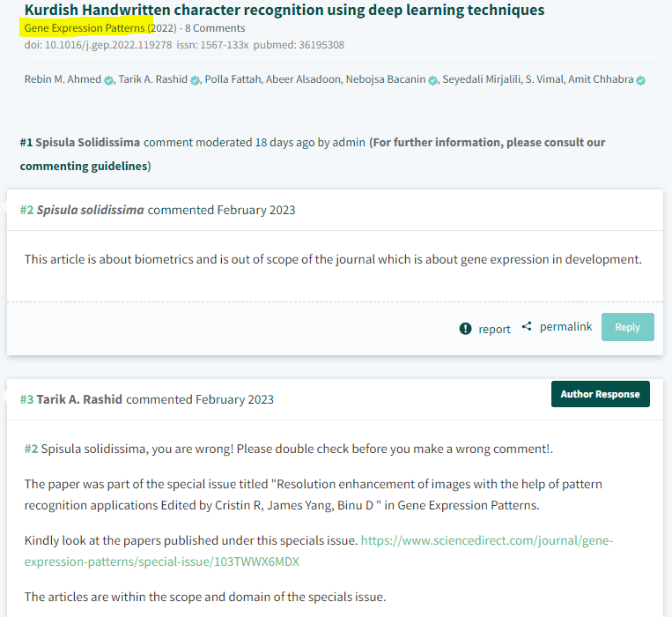This screenshot has height=617, width=672.
Task: Click verified badge next to Rebin M. Ahmed
Action: (108, 80)
